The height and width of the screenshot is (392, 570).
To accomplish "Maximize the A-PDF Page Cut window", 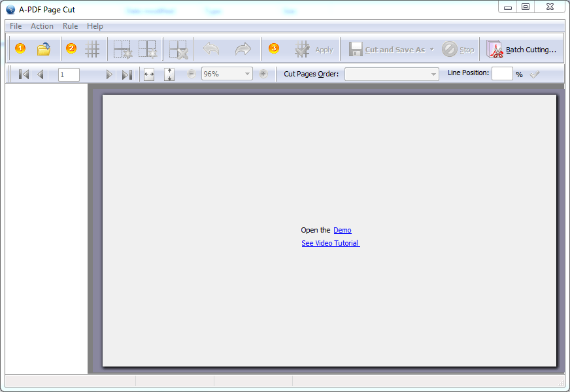I will (x=526, y=7).
